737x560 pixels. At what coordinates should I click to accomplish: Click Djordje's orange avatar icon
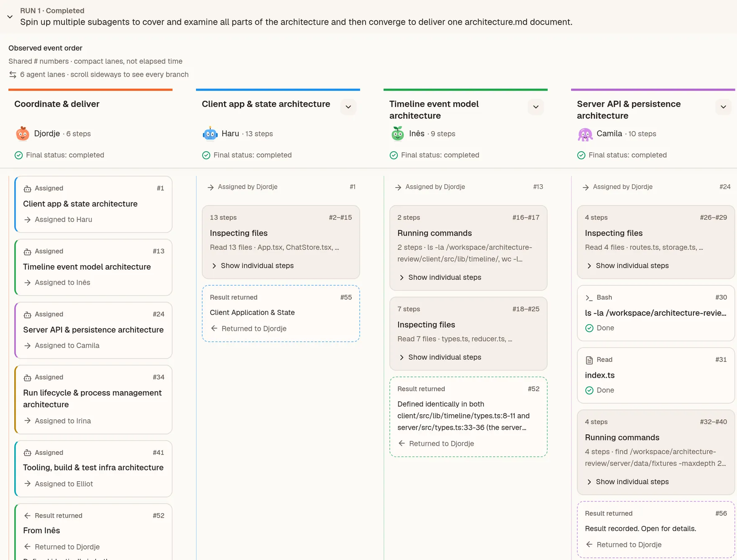click(x=23, y=134)
